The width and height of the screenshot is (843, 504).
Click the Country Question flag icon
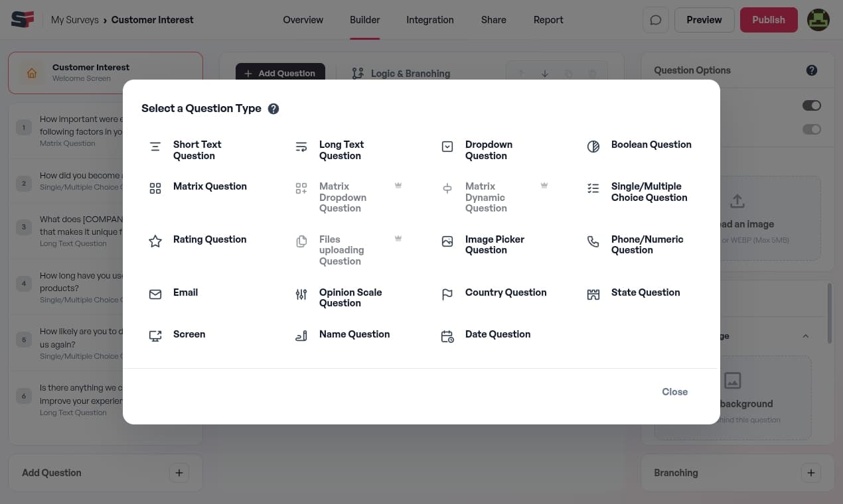pos(447,294)
